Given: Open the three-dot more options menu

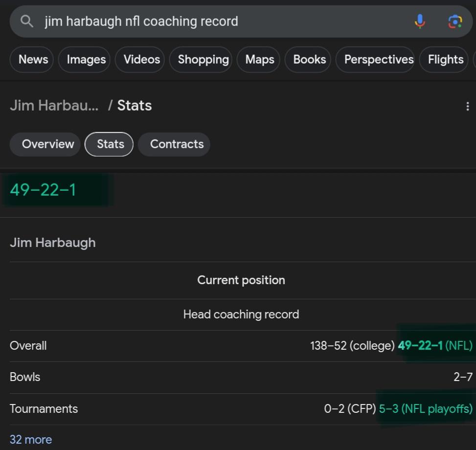Looking at the screenshot, I should click(468, 106).
